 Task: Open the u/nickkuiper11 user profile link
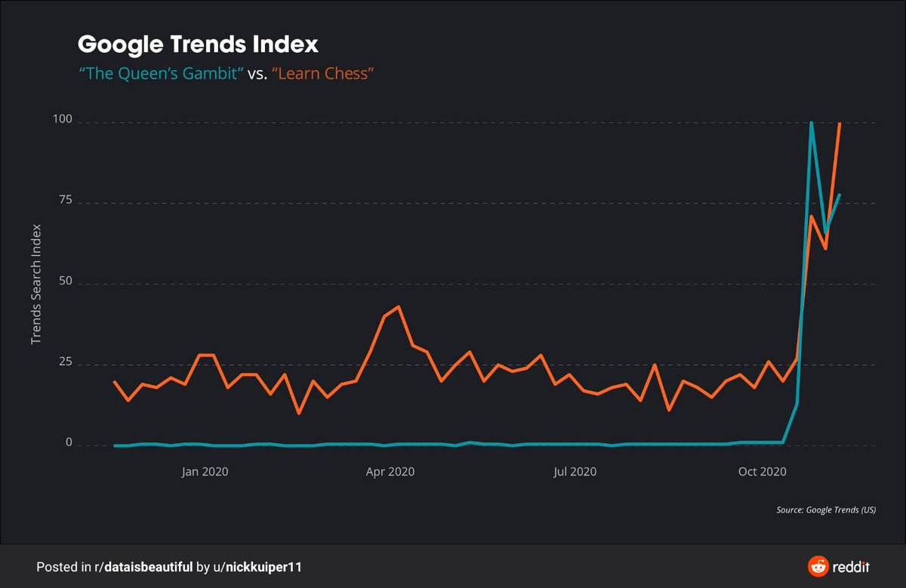[257, 566]
